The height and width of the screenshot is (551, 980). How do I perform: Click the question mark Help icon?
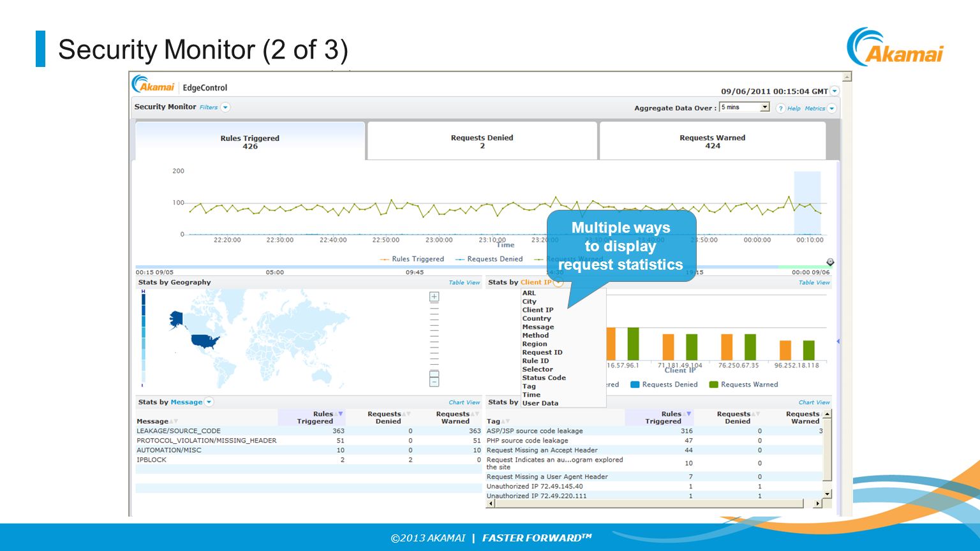click(780, 108)
